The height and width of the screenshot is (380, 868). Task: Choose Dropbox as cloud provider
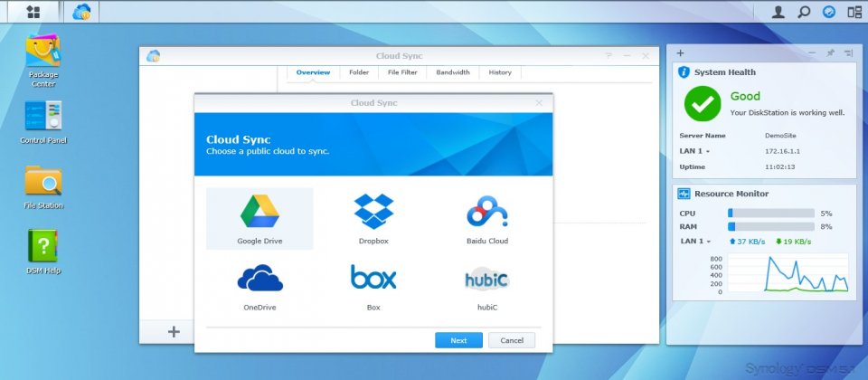373,218
